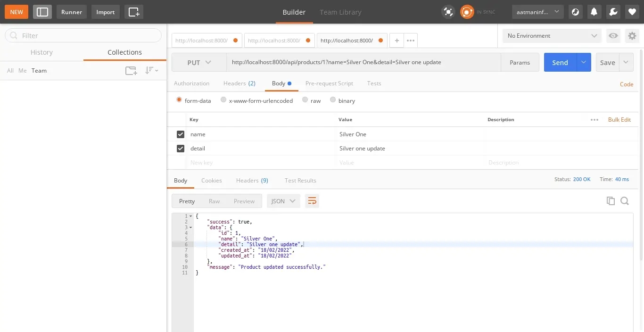
Task: Search response with magnifier icon
Action: [x=625, y=201]
